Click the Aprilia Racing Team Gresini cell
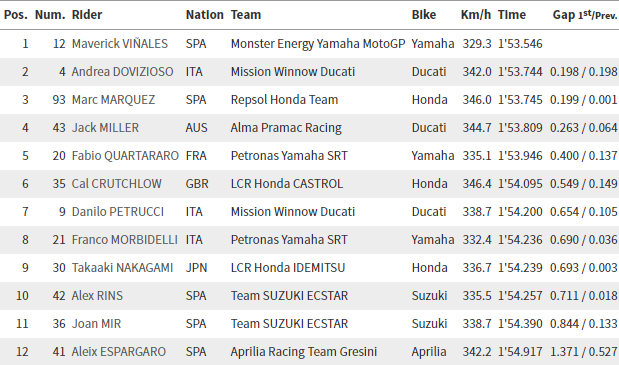 click(x=304, y=352)
